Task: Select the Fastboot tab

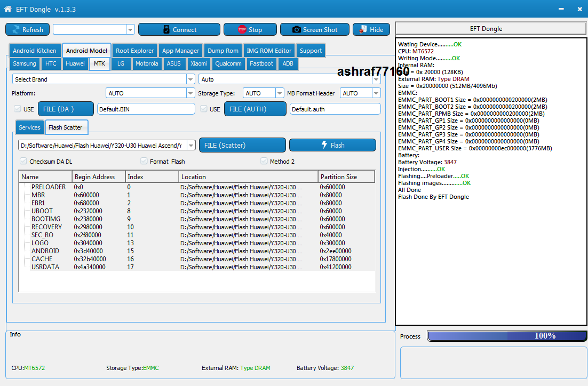Action: 261,63
